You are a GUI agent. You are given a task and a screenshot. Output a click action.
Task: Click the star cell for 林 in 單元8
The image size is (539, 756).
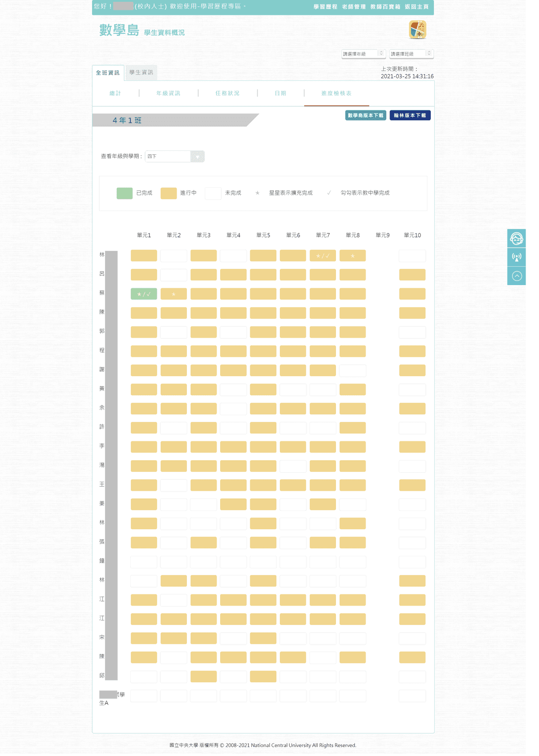pos(353,256)
